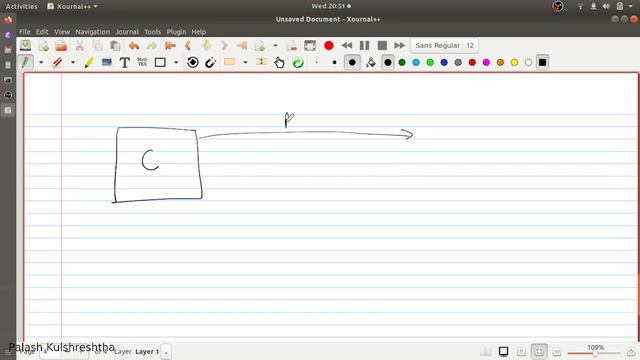This screenshot has height=360, width=640.
Task: Select the Eraser tool
Action: [x=57, y=62]
